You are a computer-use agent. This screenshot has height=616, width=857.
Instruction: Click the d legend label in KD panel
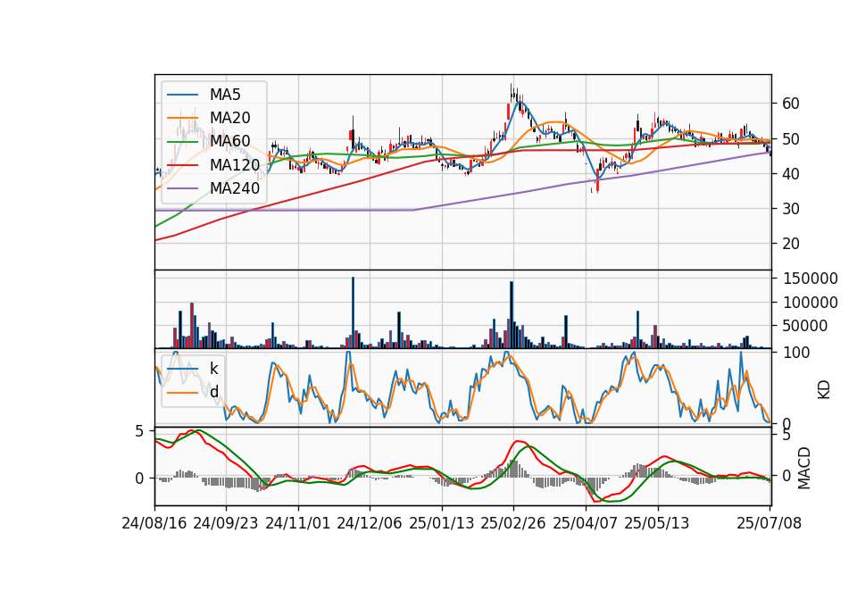click(213, 392)
